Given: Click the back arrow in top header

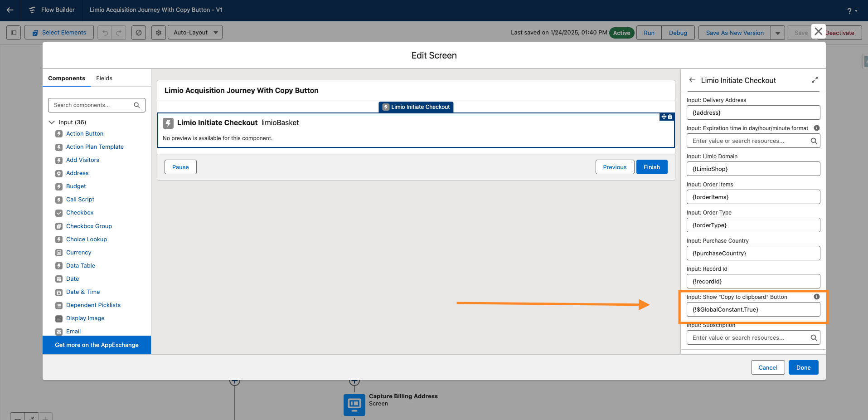Looking at the screenshot, I should (x=10, y=10).
